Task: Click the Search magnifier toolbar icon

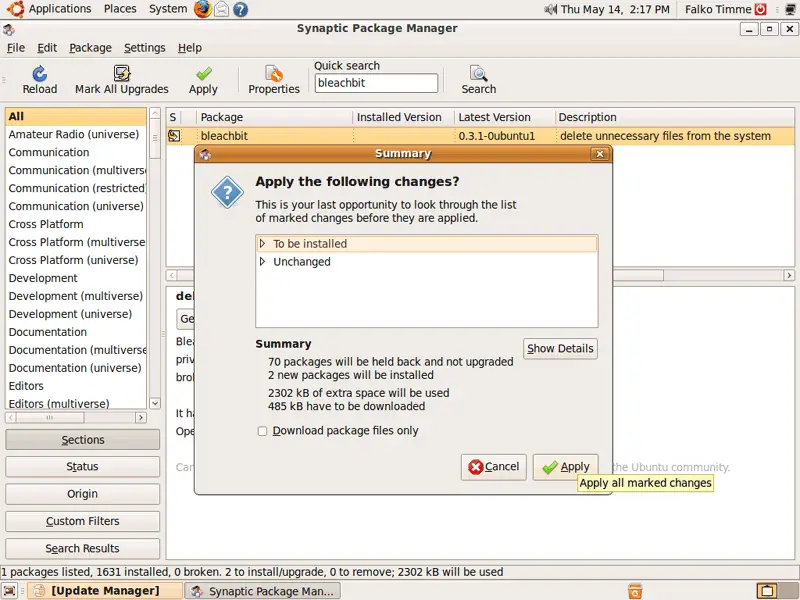Action: [x=479, y=74]
